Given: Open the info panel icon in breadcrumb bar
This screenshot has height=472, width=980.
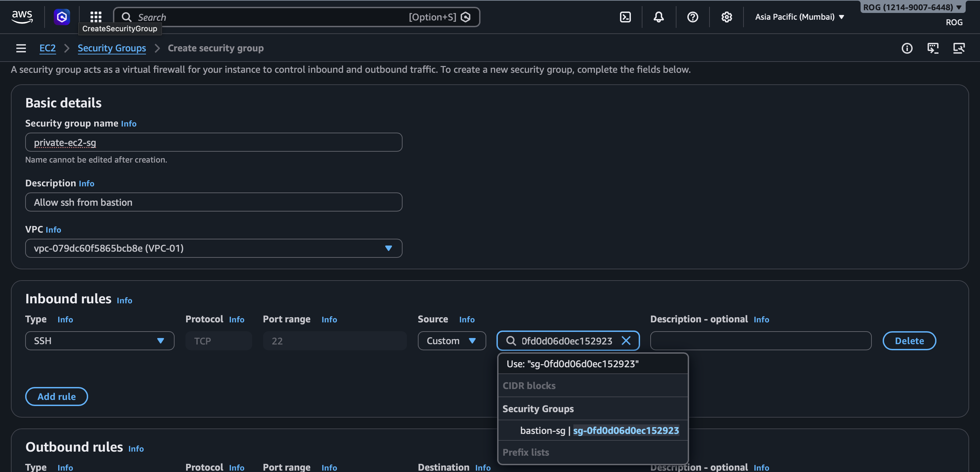Looking at the screenshot, I should 906,48.
